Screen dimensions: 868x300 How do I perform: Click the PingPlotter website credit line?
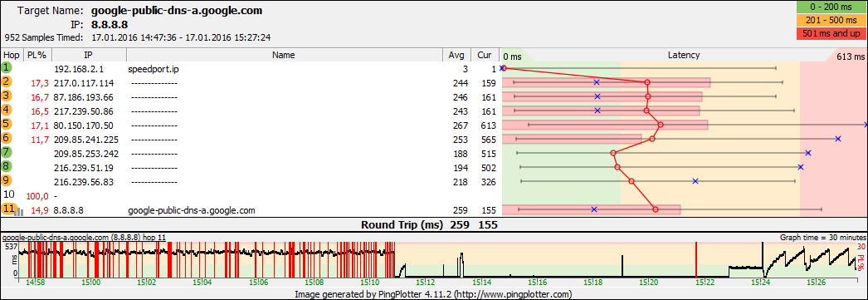(x=433, y=294)
